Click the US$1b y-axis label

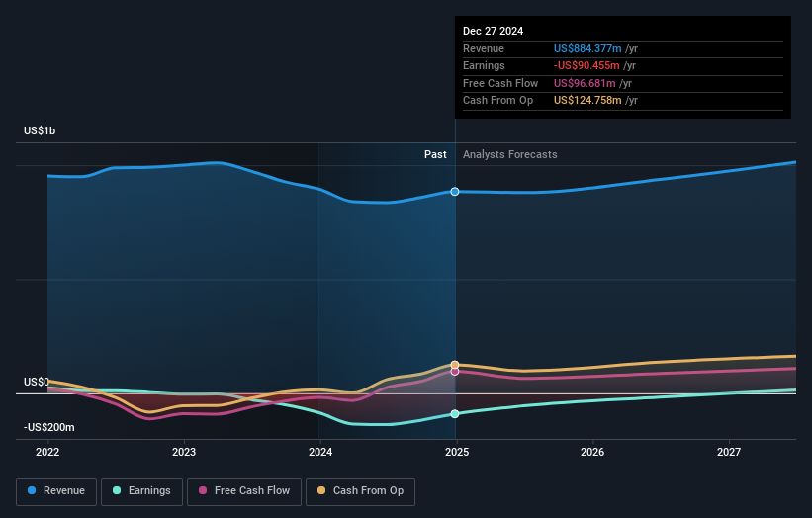coord(40,130)
